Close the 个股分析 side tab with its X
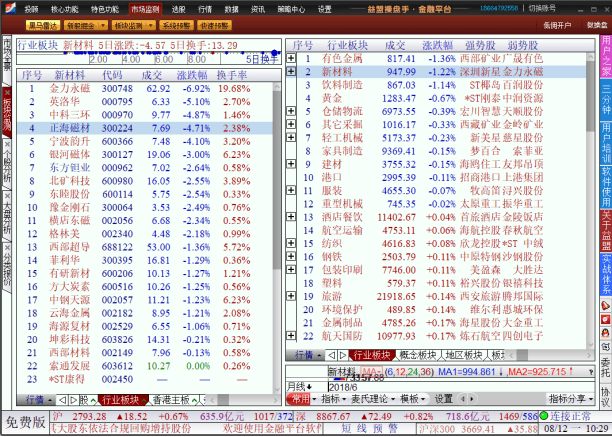This screenshot has width=612, height=437. pyautogui.click(x=7, y=144)
